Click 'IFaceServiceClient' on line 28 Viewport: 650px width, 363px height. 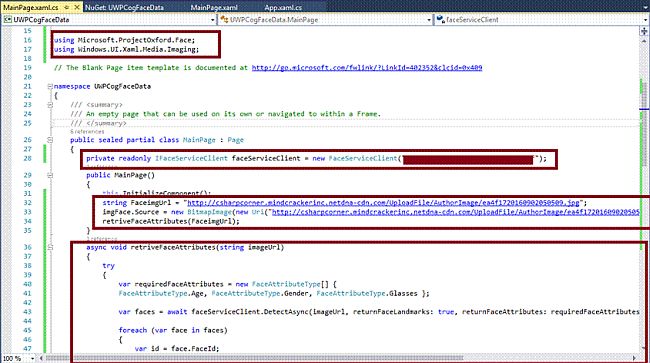pyautogui.click(x=191, y=158)
